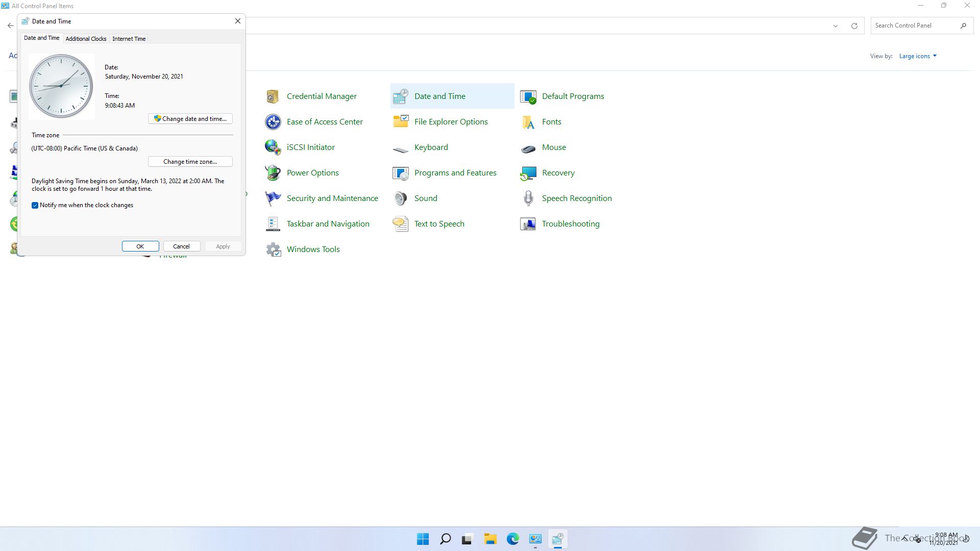Viewport: 980px width, 551px height.
Task: Cancel the Date and Time dialog
Action: tap(181, 246)
